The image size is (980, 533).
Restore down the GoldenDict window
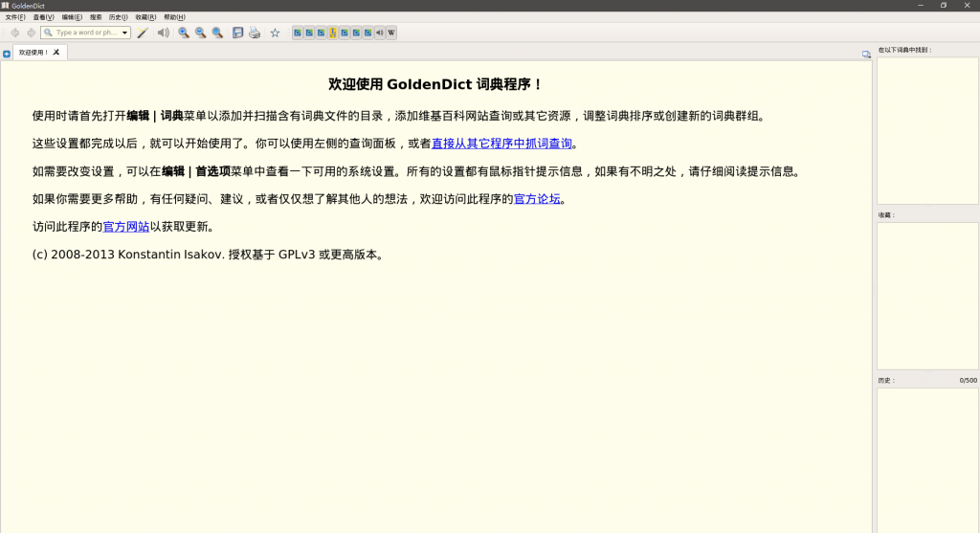click(944, 5)
